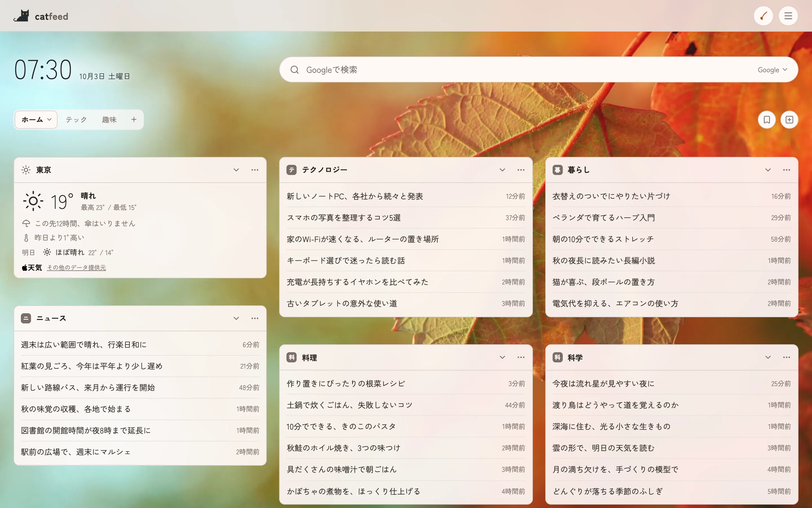
Task: Click the ニュース feed badge icon
Action: coord(26,318)
